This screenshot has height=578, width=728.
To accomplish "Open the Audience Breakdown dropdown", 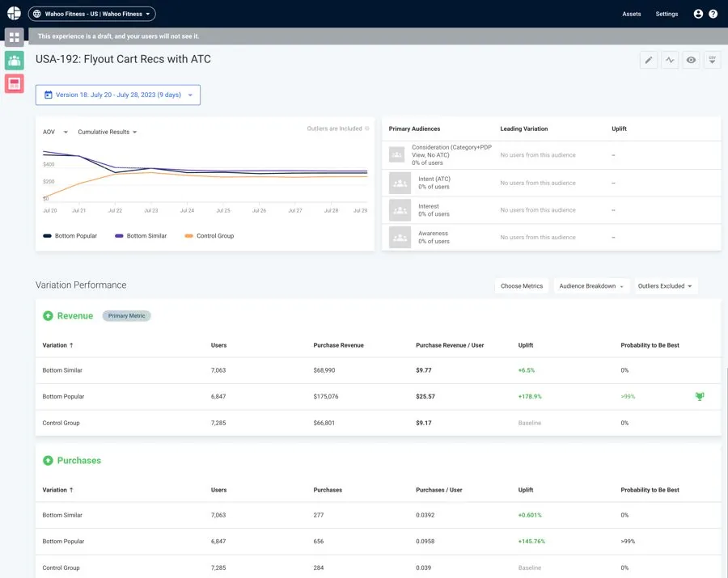I will (x=591, y=285).
